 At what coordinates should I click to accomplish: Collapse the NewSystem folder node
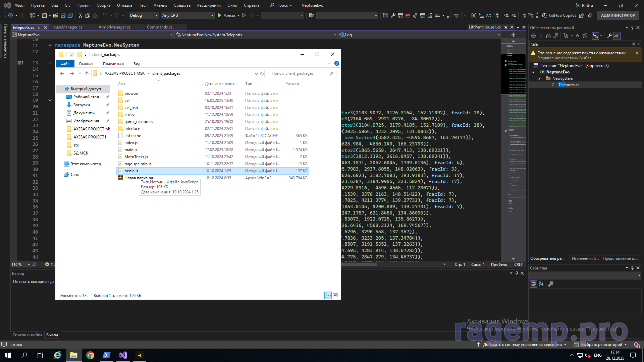[540, 78]
